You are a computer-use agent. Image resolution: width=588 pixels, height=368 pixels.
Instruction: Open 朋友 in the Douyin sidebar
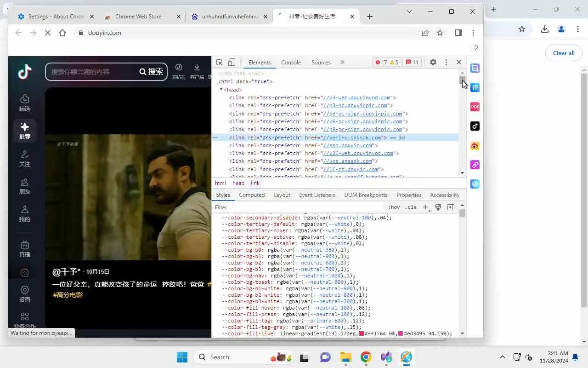point(25,186)
